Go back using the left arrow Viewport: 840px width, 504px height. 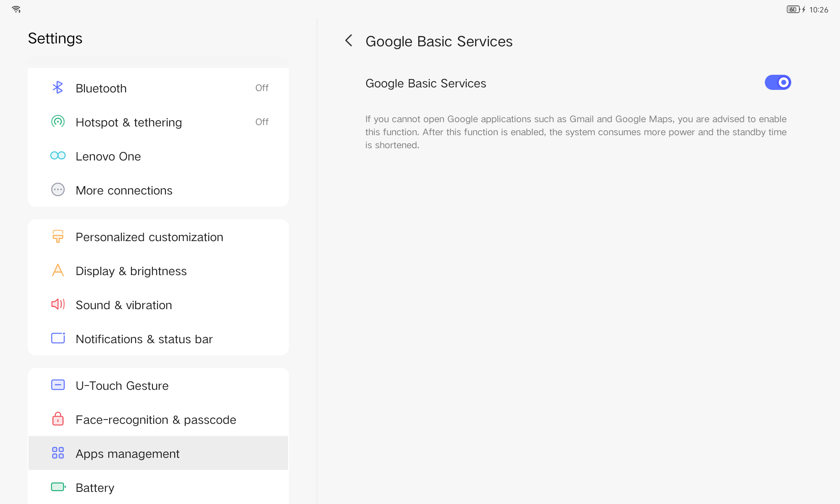coord(349,41)
